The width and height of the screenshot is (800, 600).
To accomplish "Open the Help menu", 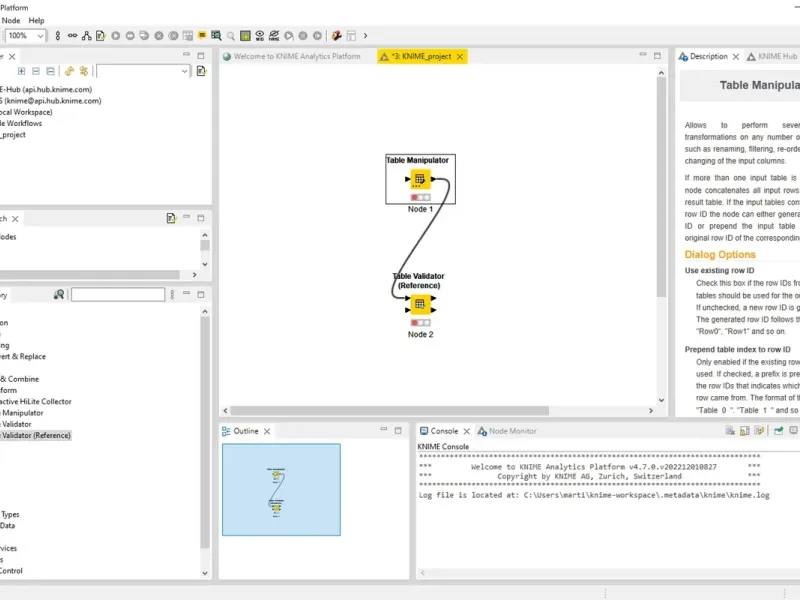I will click(x=36, y=20).
